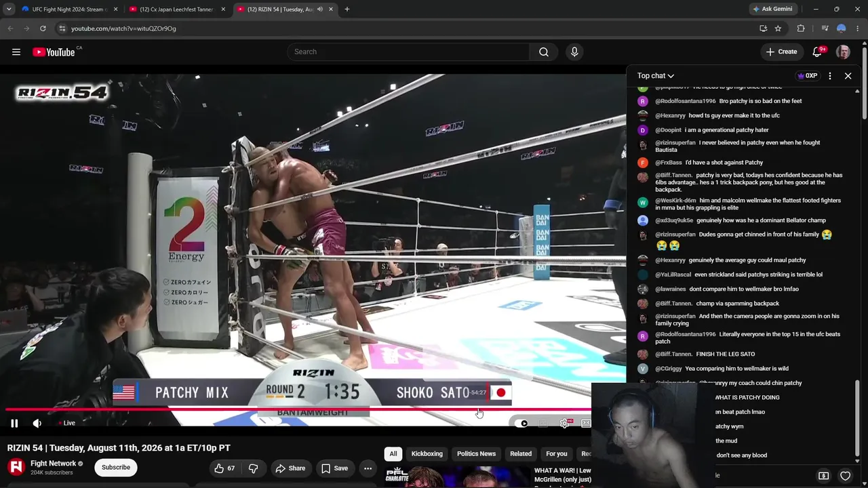Viewport: 868px width, 488px height.
Task: Select the All filter chip
Action: [x=393, y=454]
